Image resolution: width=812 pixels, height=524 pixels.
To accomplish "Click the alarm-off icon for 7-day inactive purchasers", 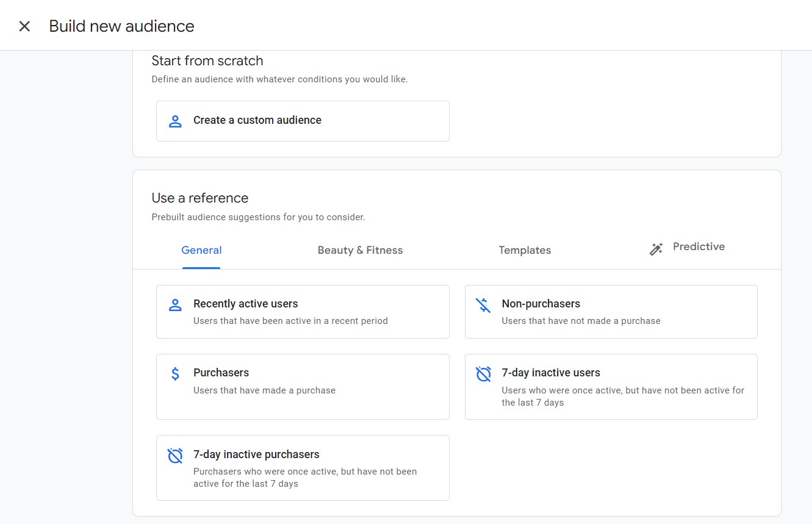I will [x=175, y=456].
